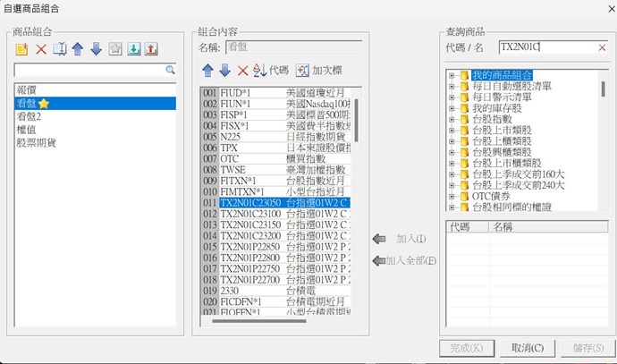Click the rename portfolio group icon
This screenshot has width=617, height=364.
coord(59,48)
